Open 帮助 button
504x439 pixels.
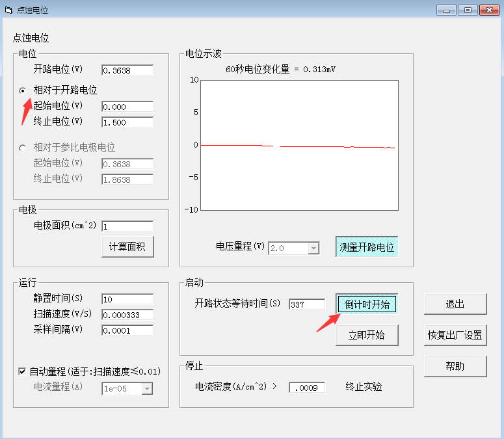tap(455, 366)
